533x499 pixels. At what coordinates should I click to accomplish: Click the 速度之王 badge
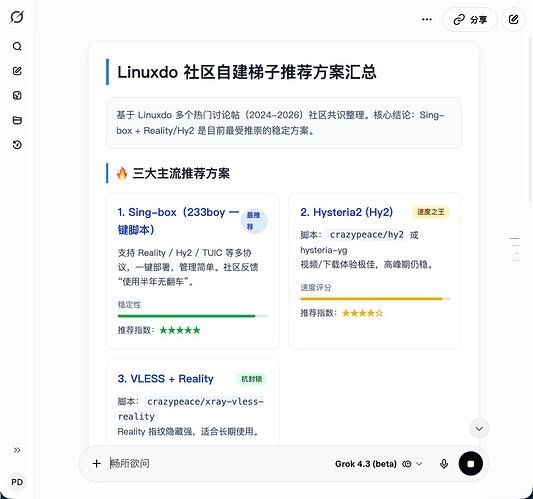click(431, 212)
